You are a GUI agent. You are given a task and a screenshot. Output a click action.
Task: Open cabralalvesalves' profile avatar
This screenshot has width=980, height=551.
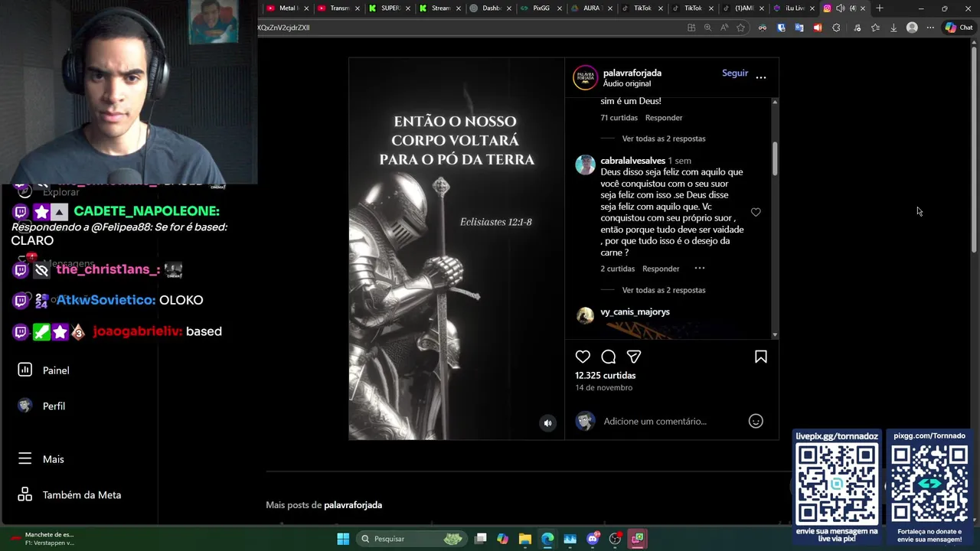pos(585,165)
